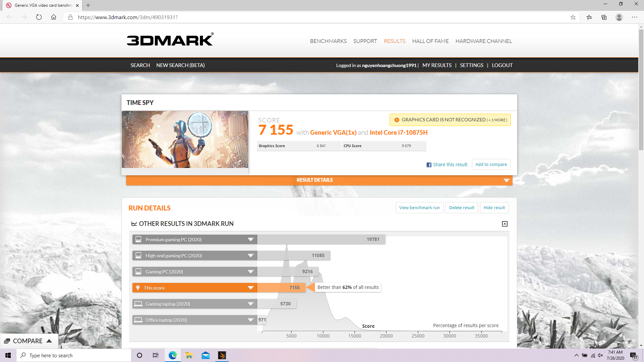Click the Graphics Score value 6 841
Viewport: 644px width, 362px height.
click(x=321, y=146)
